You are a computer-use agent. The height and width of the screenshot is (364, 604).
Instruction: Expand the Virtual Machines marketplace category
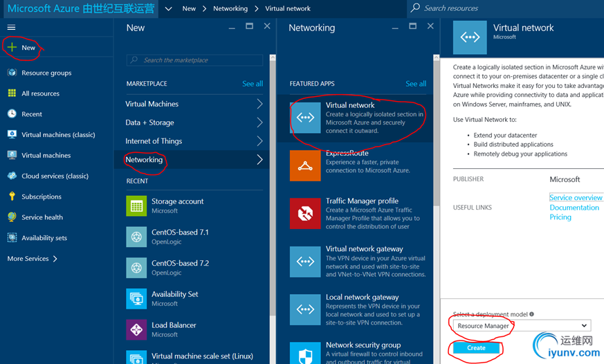[194, 104]
